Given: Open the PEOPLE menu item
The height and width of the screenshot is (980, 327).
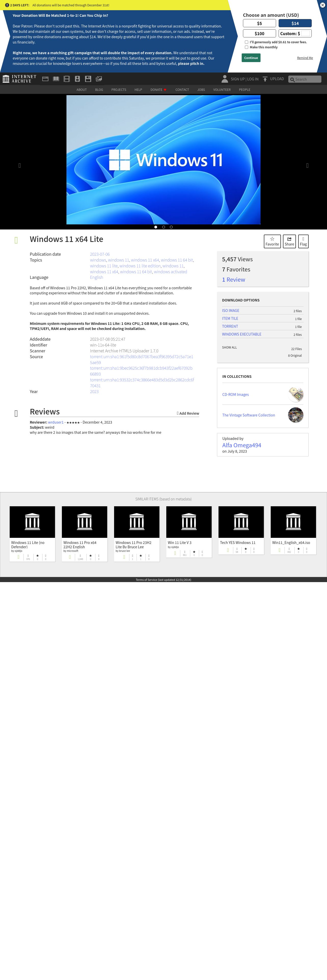Looking at the screenshot, I should pos(244,90).
